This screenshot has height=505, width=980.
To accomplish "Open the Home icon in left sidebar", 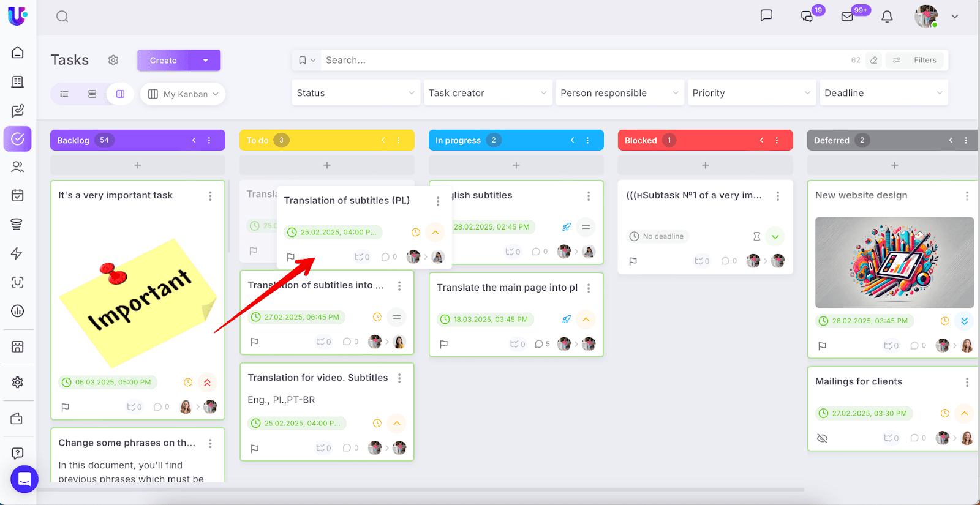I will tap(18, 53).
